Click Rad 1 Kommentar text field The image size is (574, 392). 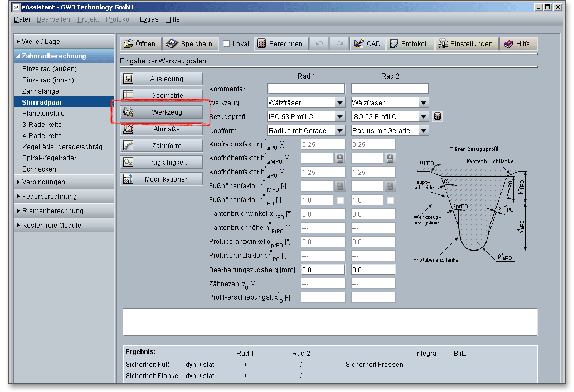pyautogui.click(x=306, y=89)
